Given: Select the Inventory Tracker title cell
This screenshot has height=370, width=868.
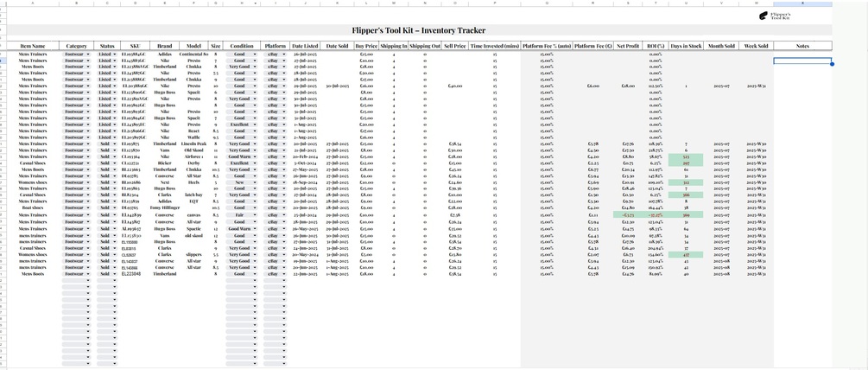Looking at the screenshot, I should coord(419,30).
